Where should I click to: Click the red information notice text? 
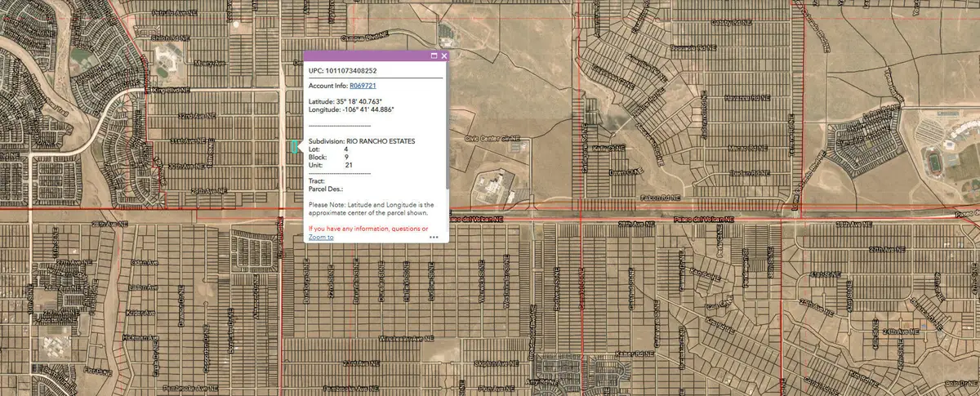[367, 229]
